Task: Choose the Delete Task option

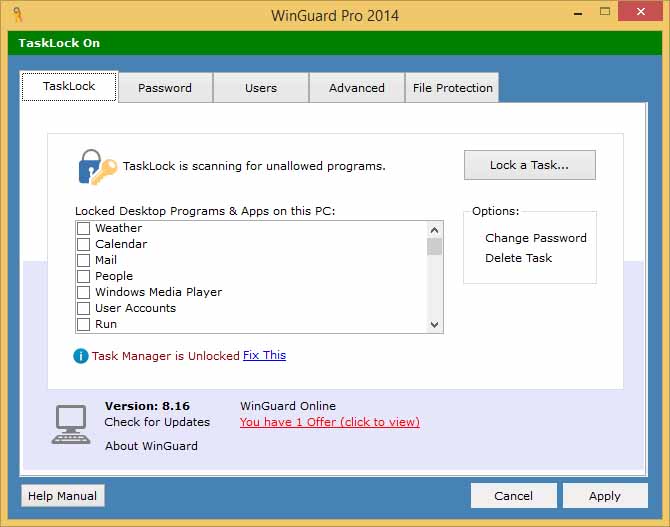Action: click(518, 258)
